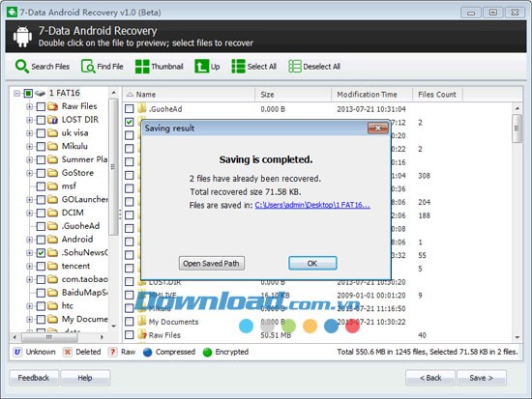Click the Raw Files folder icon in tree
This screenshot has height=399, width=532.
click(52, 106)
